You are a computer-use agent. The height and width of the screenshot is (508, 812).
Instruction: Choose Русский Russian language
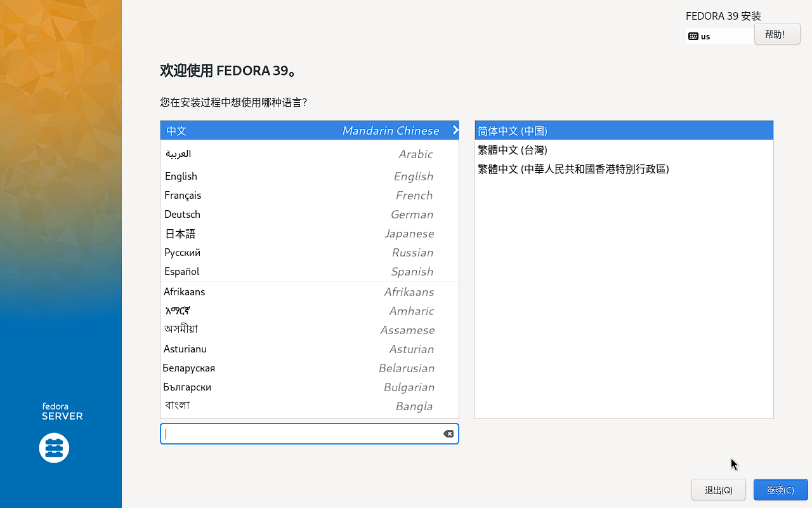310,252
